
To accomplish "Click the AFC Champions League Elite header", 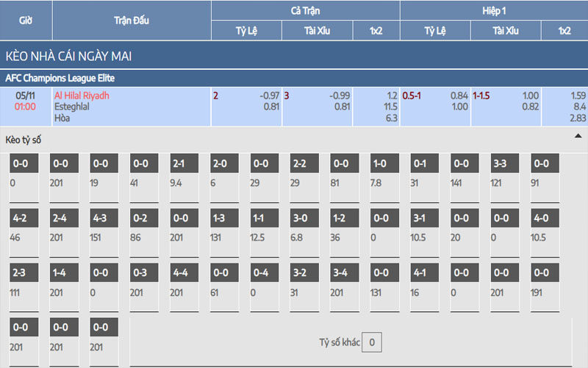I will [x=60, y=77].
